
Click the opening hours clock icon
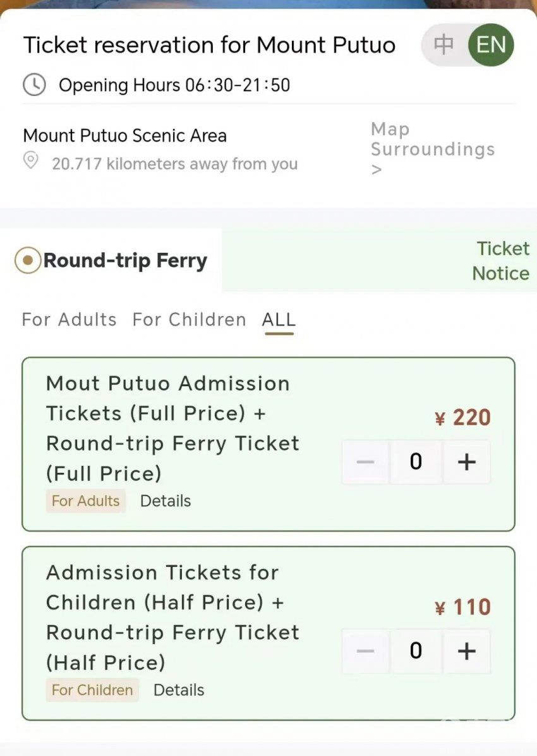pos(34,85)
